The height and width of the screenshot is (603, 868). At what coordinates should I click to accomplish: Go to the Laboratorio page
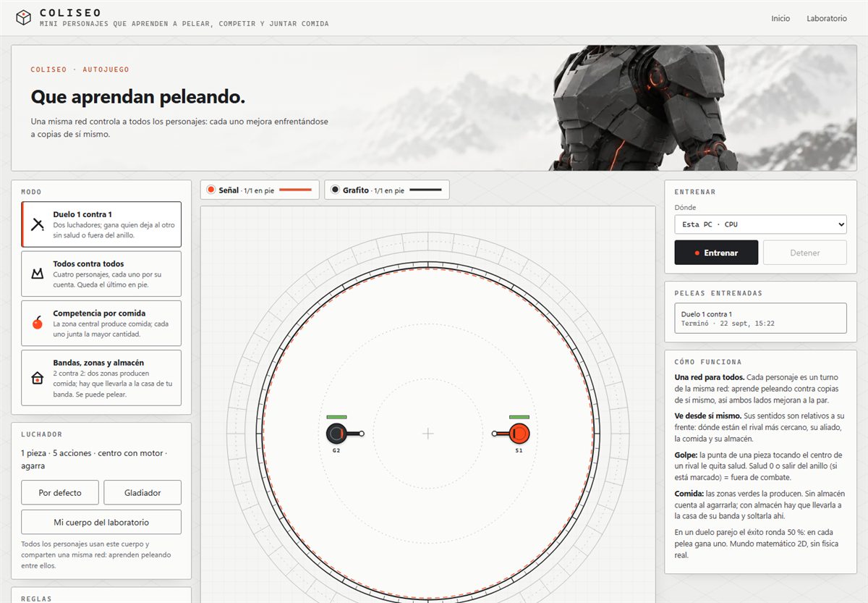point(827,18)
